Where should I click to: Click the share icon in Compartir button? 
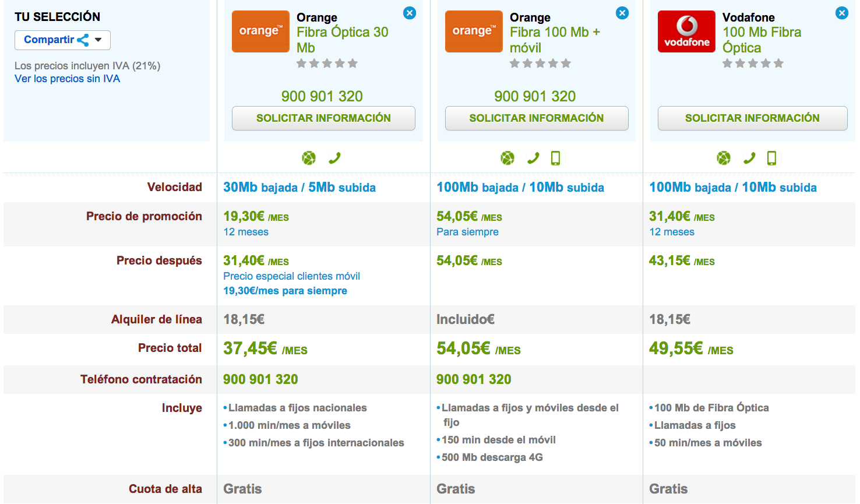(x=83, y=40)
